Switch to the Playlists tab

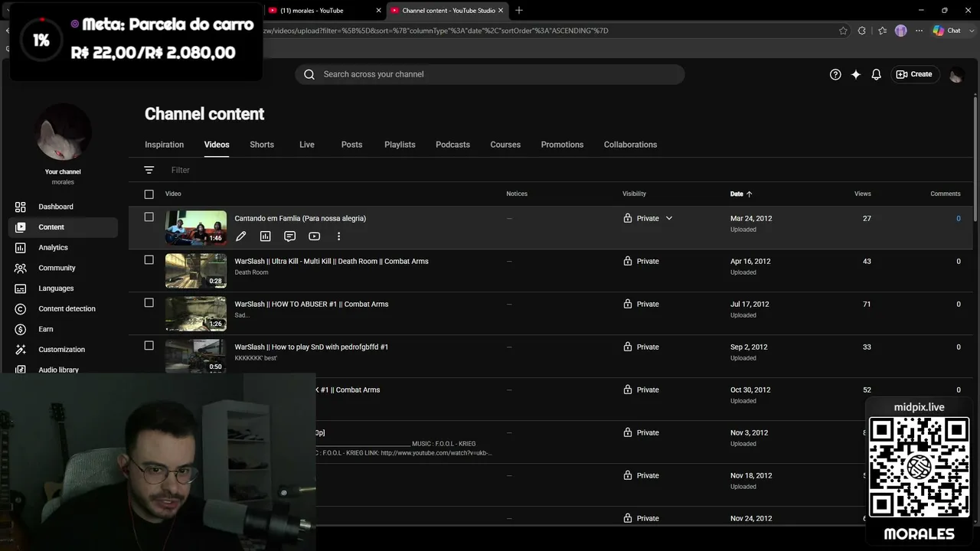click(x=400, y=145)
